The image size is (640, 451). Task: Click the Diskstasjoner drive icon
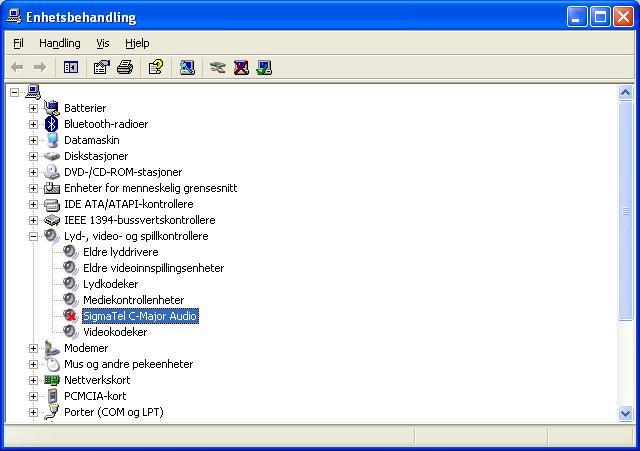click(51, 156)
